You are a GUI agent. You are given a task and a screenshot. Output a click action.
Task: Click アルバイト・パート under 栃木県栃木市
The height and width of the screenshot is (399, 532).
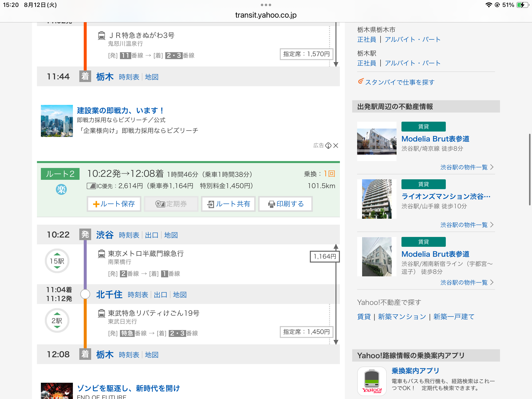[413, 39]
